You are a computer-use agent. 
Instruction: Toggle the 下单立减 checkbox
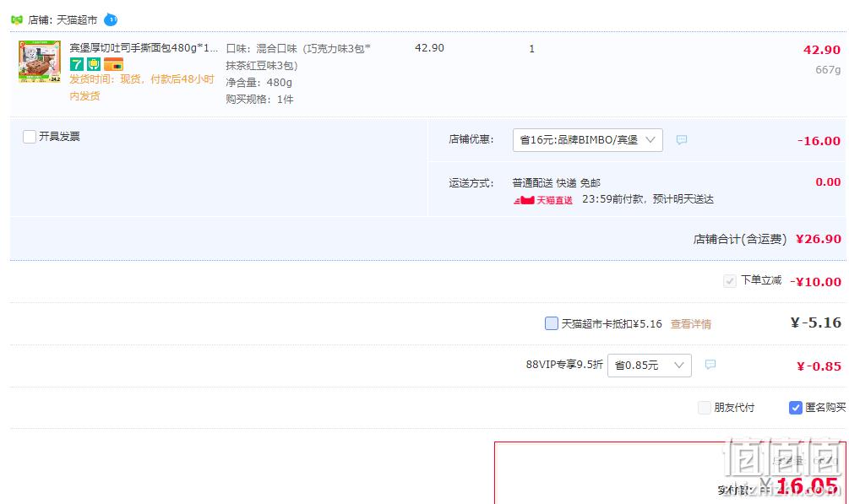coord(729,281)
